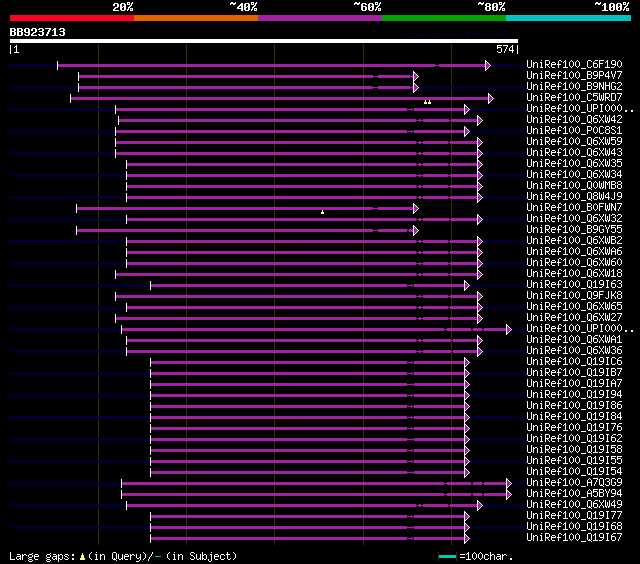Screen dimensions: 640x564
Task: Click the faint AlignViewer watermark text link
Action: [x=459, y=34]
